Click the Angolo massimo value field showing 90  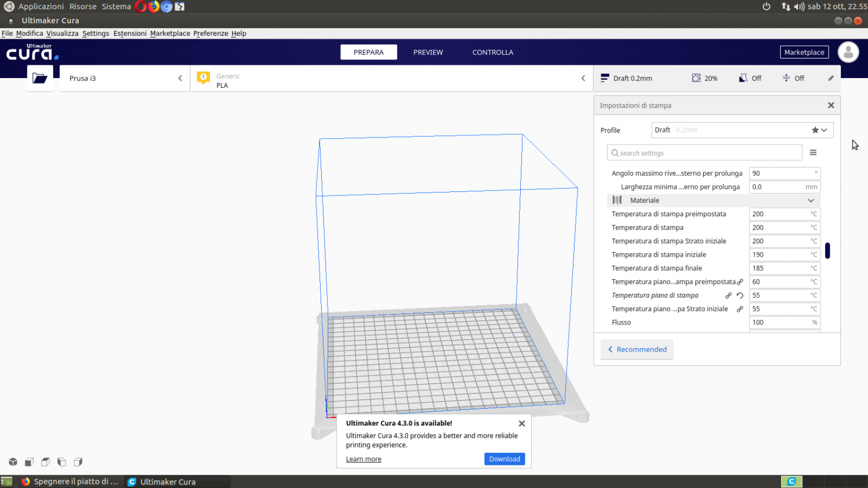[x=785, y=173]
